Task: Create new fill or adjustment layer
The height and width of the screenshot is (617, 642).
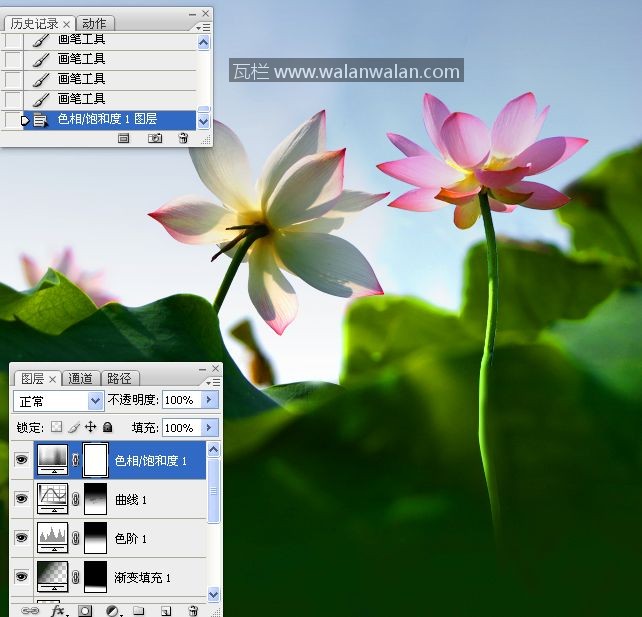Action: (x=113, y=610)
